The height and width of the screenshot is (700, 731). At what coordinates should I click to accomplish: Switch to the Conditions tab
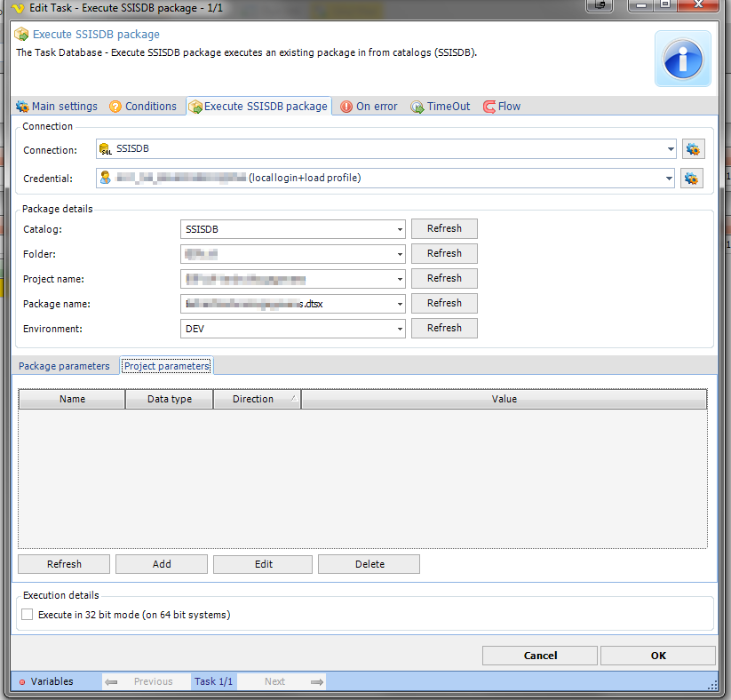coord(143,107)
